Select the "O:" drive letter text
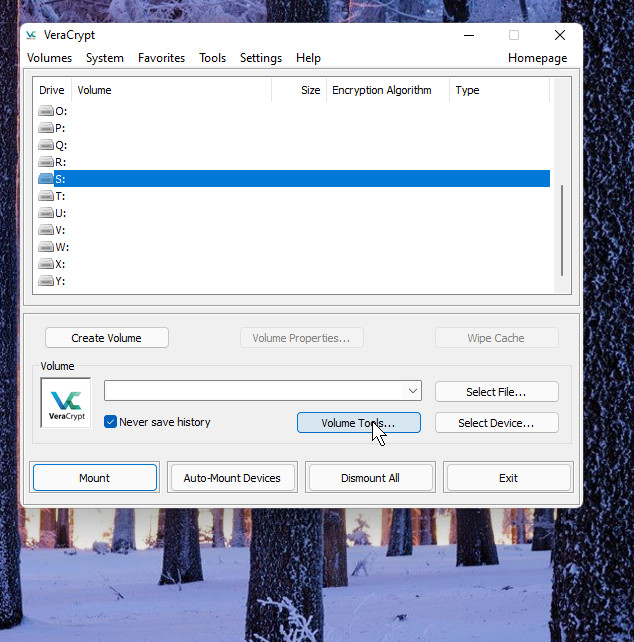The image size is (634, 642). [x=61, y=111]
